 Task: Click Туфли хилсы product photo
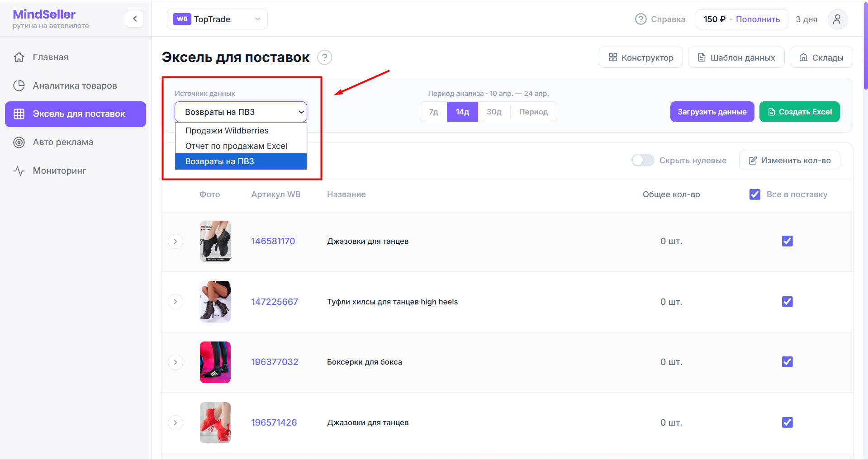[x=215, y=302]
